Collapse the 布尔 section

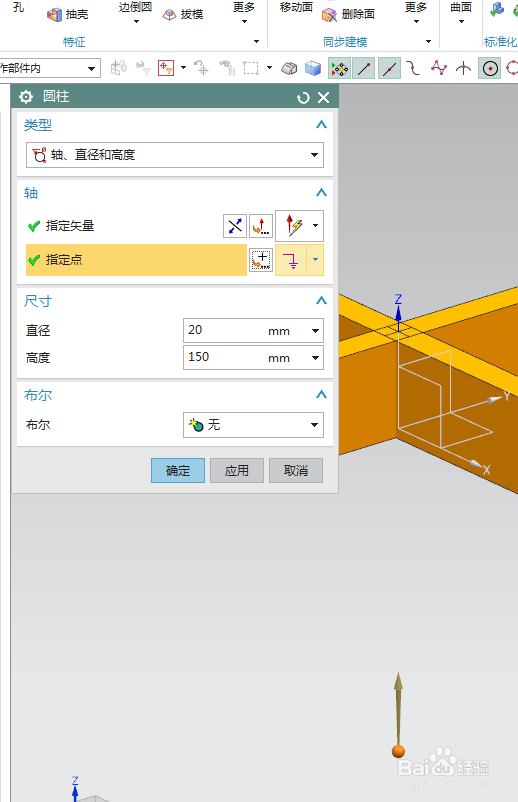(x=321, y=394)
